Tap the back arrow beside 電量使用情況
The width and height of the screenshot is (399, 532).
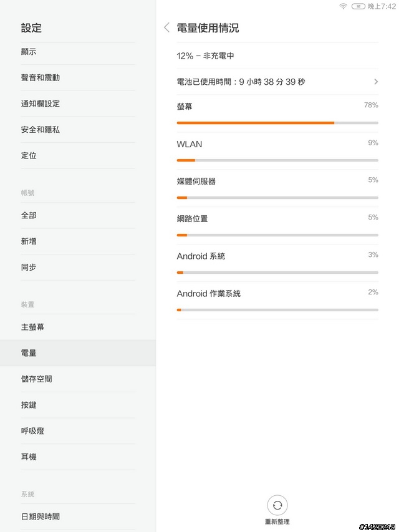pos(166,27)
